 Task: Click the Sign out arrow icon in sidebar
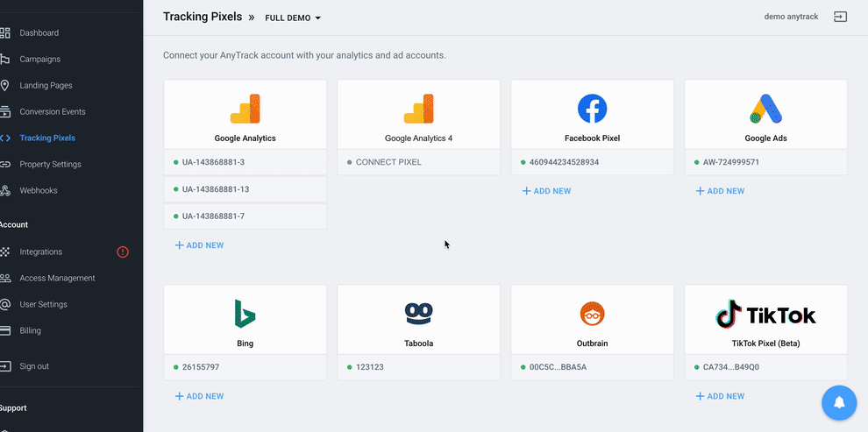pyautogui.click(x=5, y=366)
